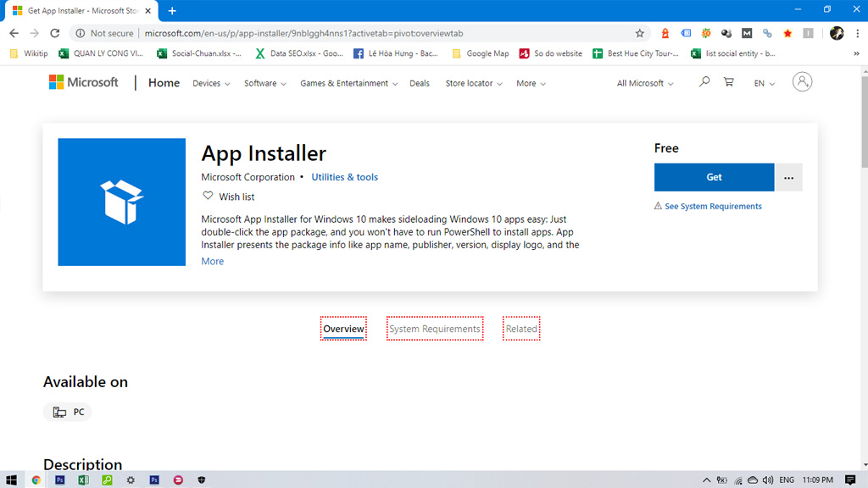Screen dimensions: 868x488
Task: Open the grey I extension icon
Action: (x=808, y=33)
